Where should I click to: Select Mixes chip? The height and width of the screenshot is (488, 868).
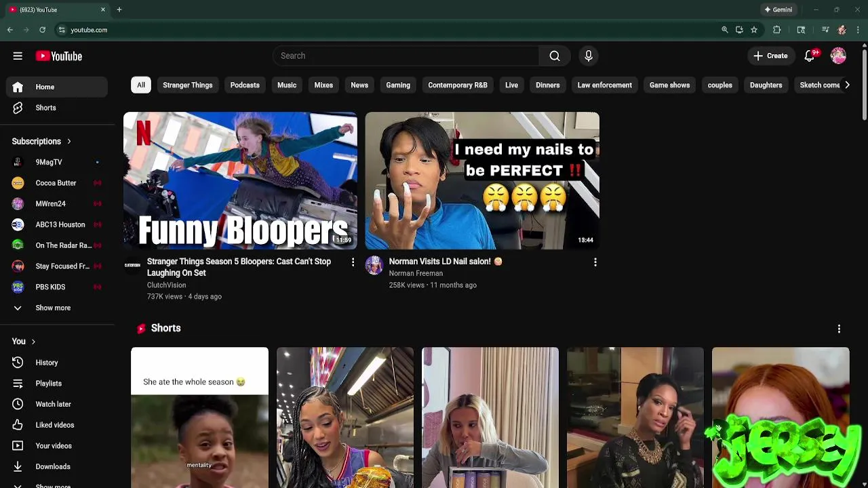(x=323, y=85)
